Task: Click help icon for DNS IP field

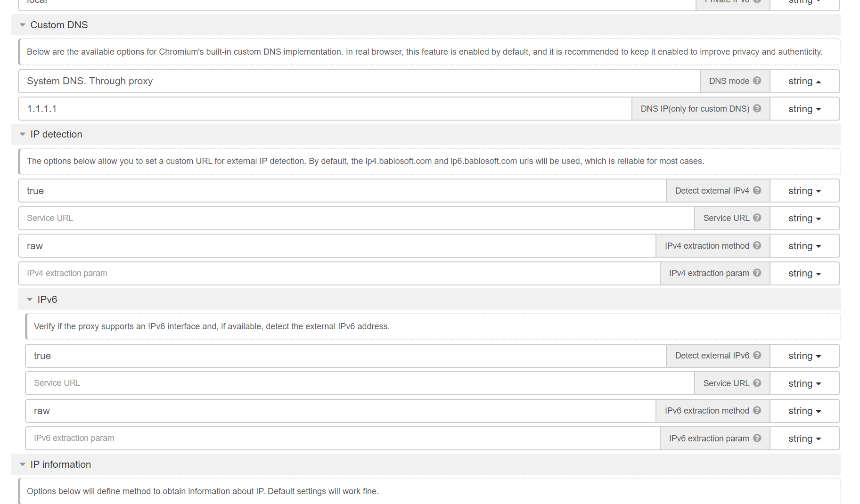Action: coord(757,108)
